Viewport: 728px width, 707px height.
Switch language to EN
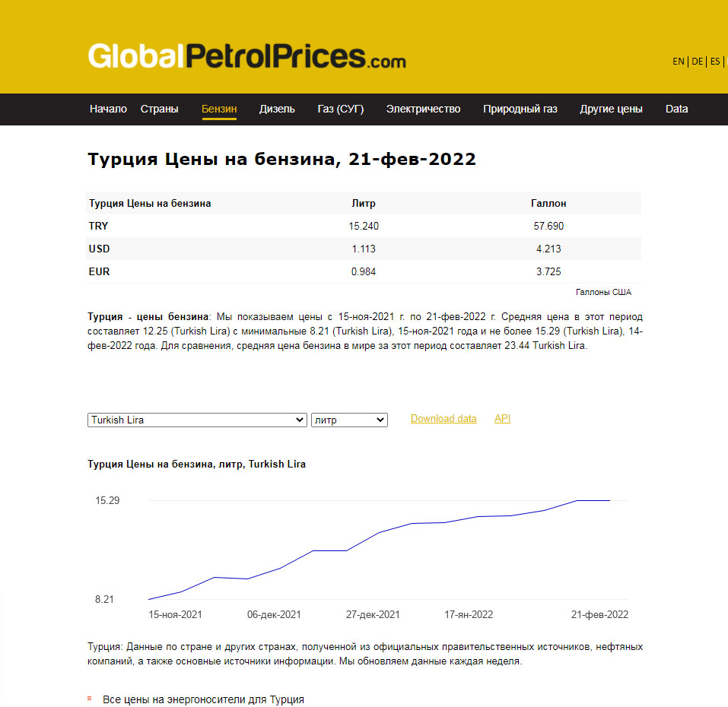pyautogui.click(x=679, y=62)
